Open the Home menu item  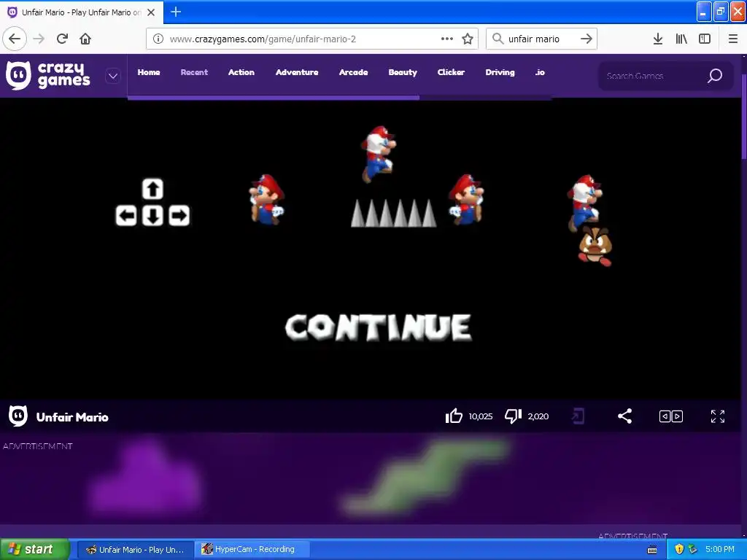click(x=149, y=72)
